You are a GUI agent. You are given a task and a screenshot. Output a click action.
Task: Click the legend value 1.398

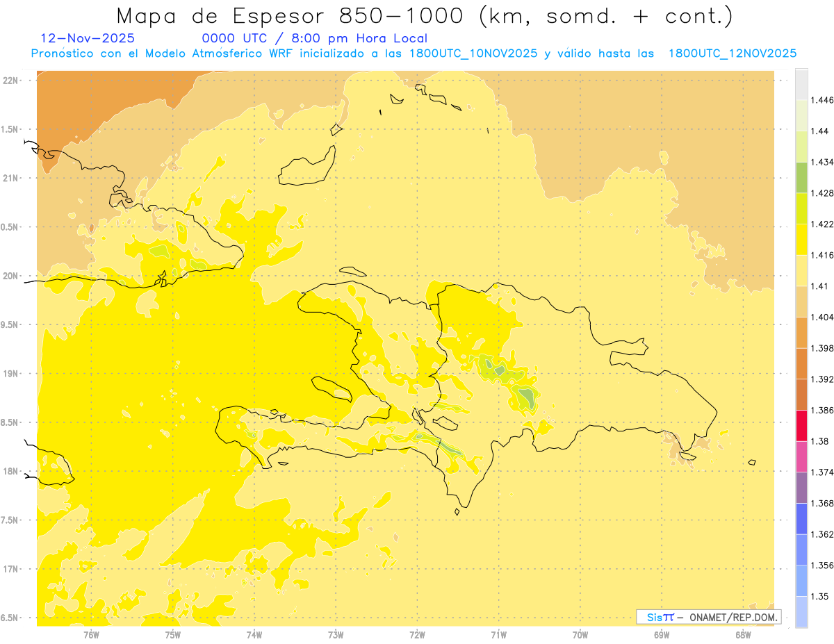[822, 348]
